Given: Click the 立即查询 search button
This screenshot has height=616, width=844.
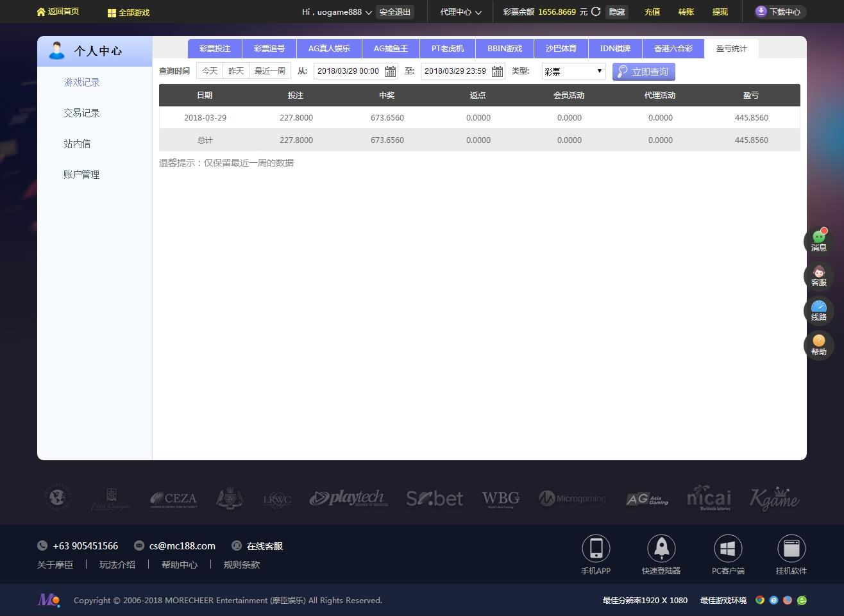Looking at the screenshot, I should tap(644, 71).
